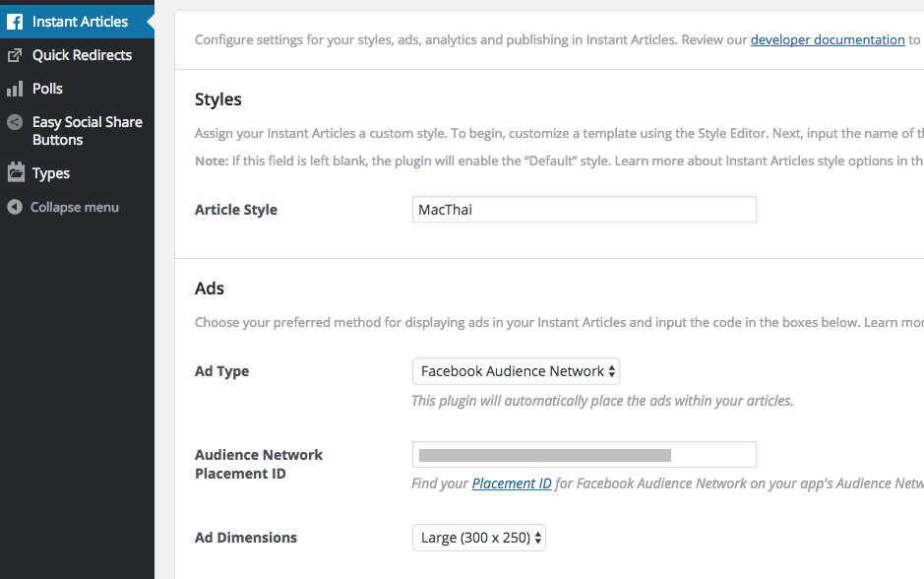Click the Article Style text field

tap(584, 210)
